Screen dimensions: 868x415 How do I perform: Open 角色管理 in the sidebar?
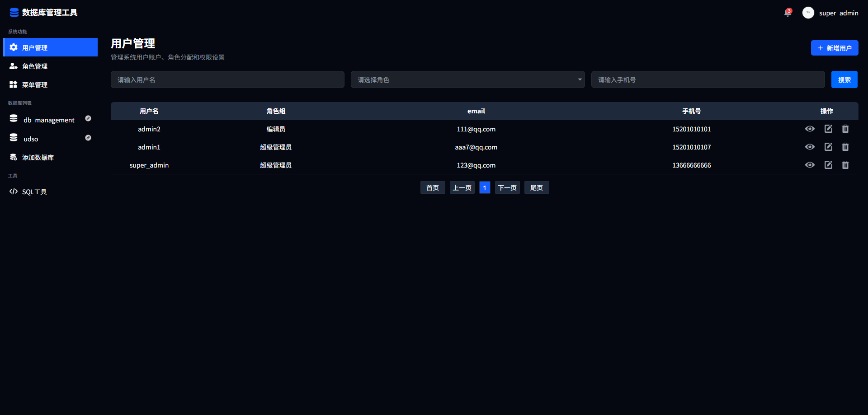point(35,66)
